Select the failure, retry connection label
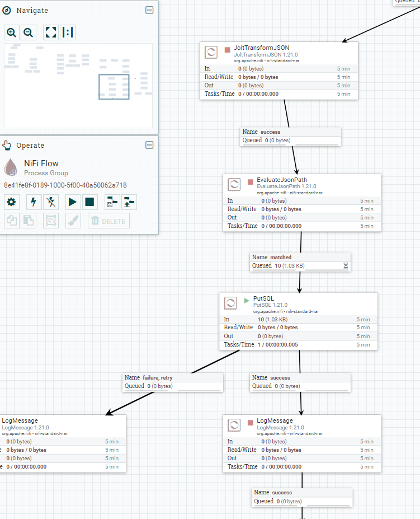 tap(173, 382)
